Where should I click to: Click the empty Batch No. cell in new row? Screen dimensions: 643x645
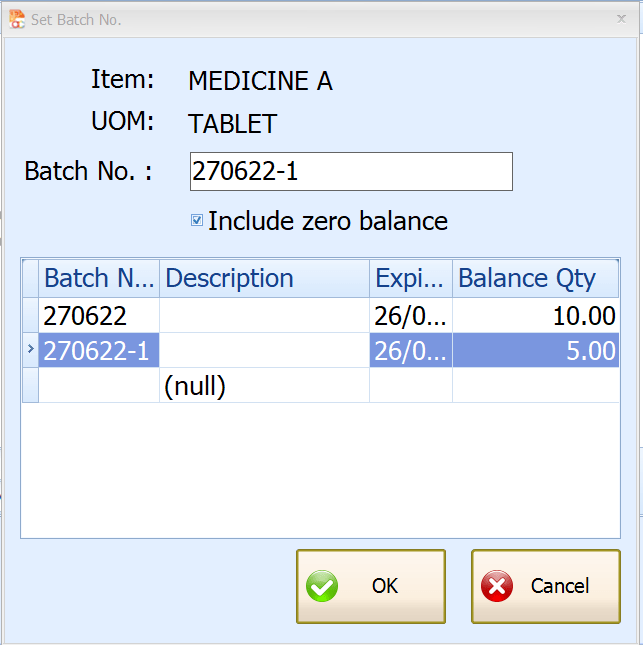(99, 386)
